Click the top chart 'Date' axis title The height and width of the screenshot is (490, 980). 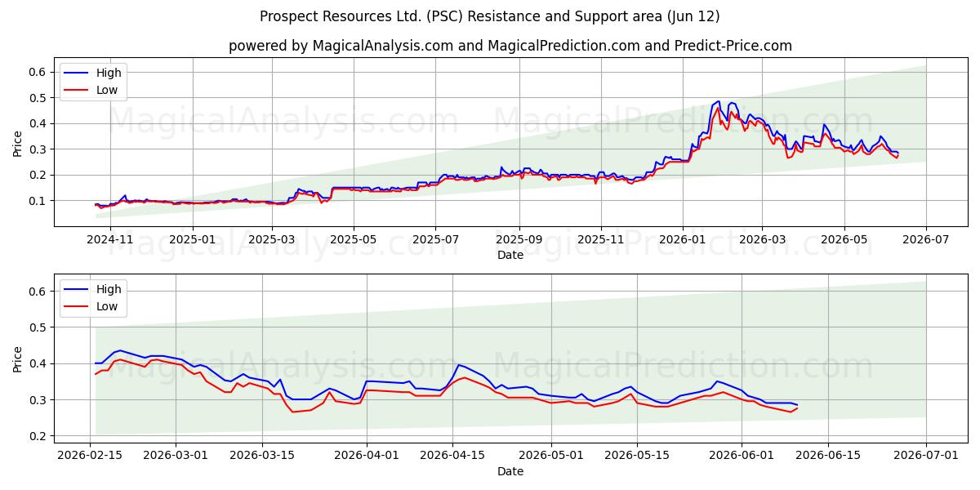510,255
